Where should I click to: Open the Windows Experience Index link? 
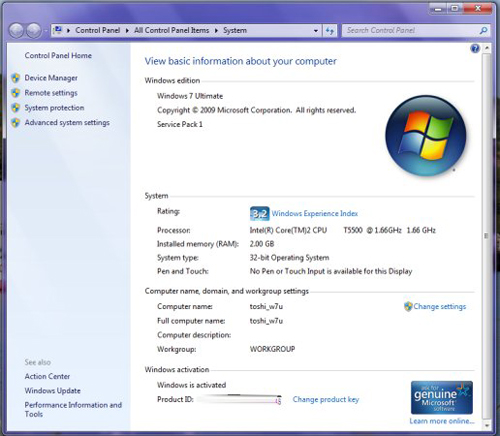315,213
